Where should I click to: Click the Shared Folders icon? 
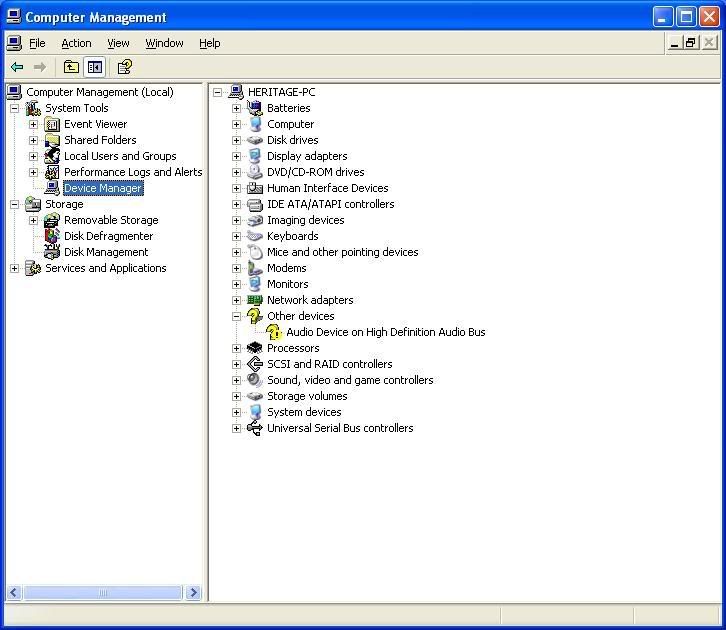click(52, 140)
